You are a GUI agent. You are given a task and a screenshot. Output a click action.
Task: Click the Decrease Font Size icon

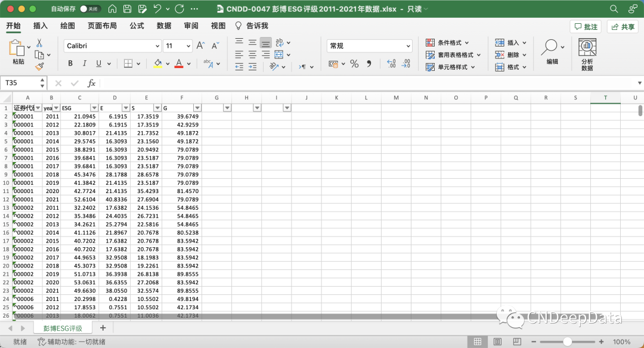click(215, 45)
